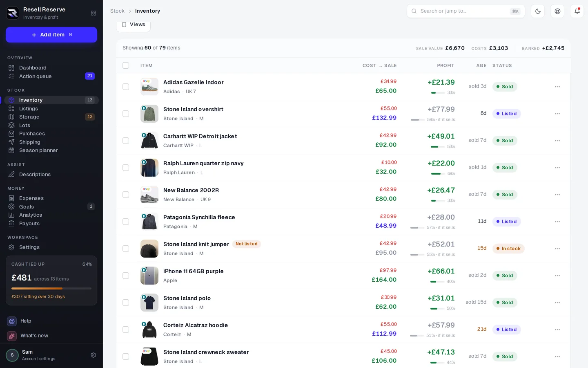The height and width of the screenshot is (368, 588).
Task: Click the profit margin bar for Stone Island overshirt
Action: 418,120
